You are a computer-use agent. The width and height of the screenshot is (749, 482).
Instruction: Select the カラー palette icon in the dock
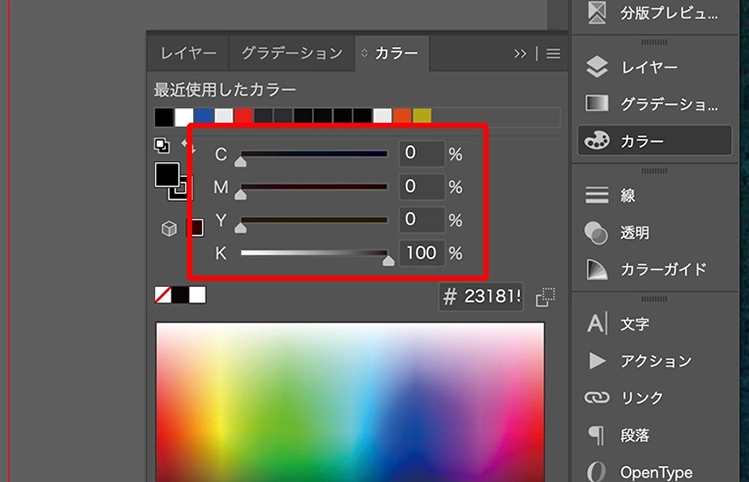597,141
